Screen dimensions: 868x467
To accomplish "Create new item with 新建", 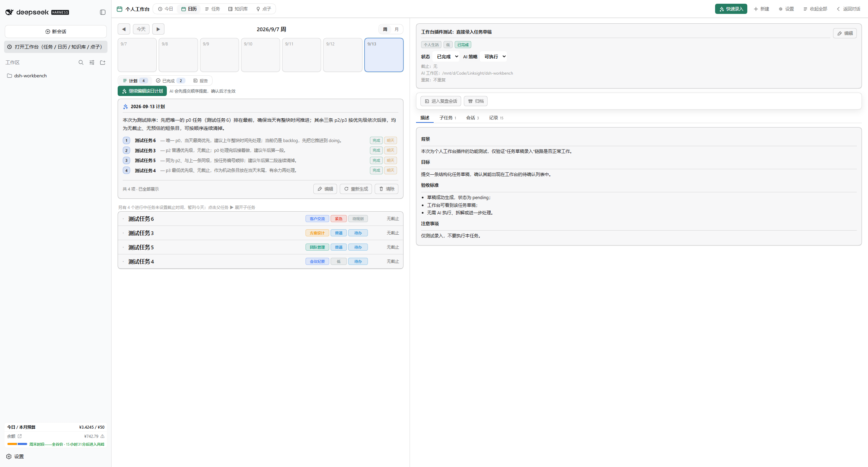I will [x=761, y=9].
